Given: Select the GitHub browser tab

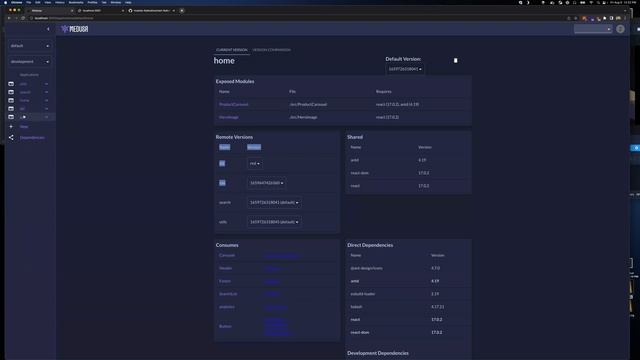Looking at the screenshot, I should 152,11.
